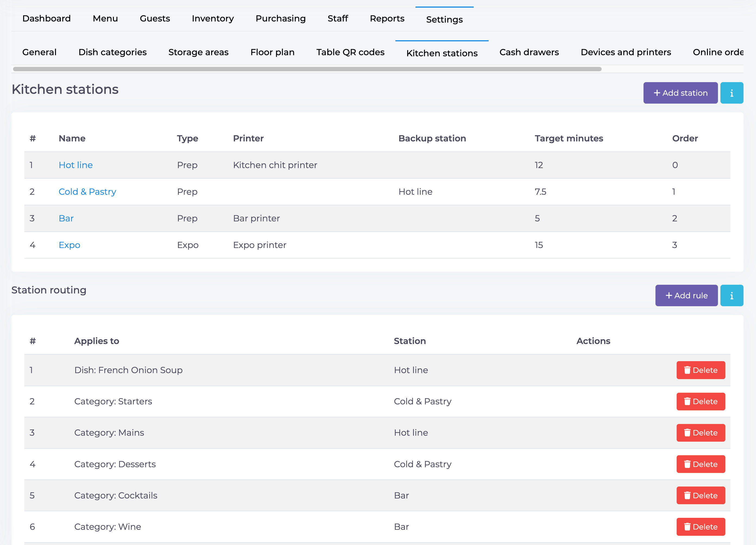756x545 pixels.
Task: Click the Add rule button
Action: 686,296
